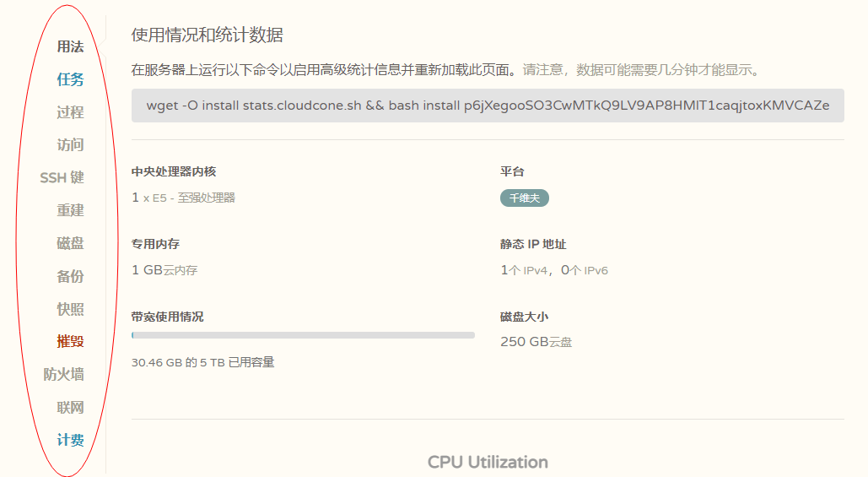Open the 磁盘 sidebar section

pos(70,244)
